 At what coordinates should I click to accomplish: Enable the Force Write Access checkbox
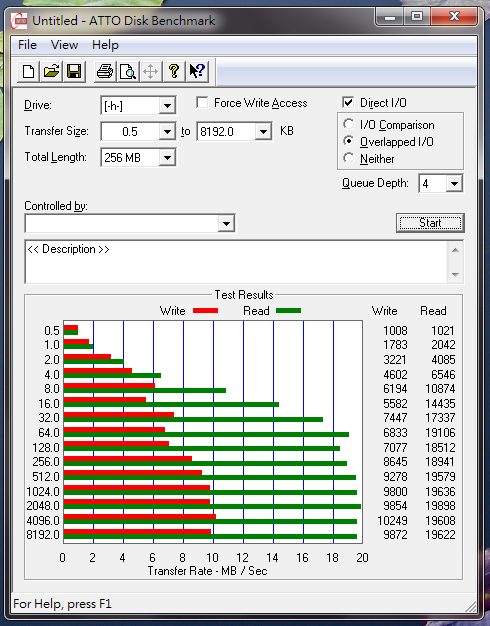coord(202,103)
